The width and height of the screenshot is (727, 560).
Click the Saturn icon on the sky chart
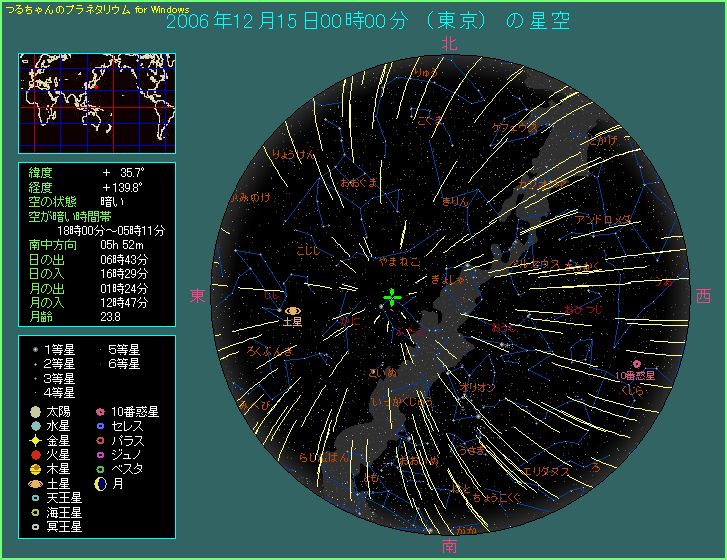(292, 311)
